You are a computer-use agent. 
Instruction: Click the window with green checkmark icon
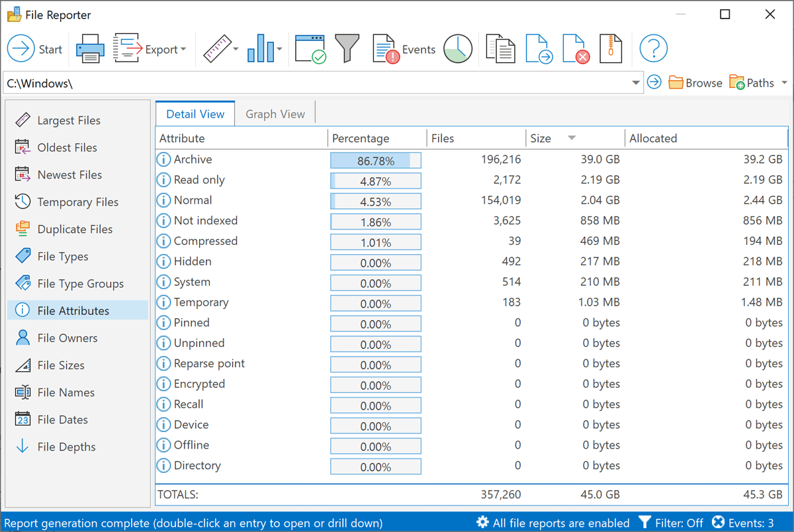[x=310, y=49]
